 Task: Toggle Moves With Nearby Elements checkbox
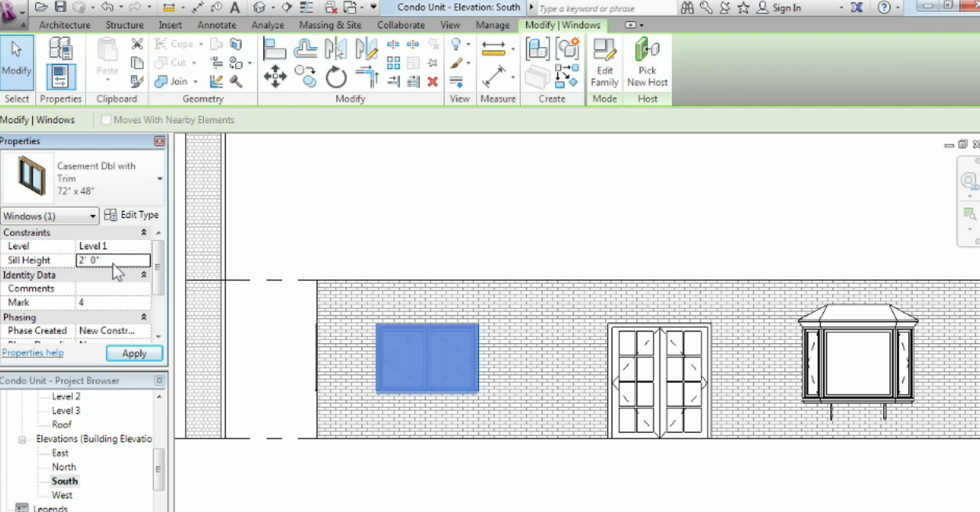106,120
